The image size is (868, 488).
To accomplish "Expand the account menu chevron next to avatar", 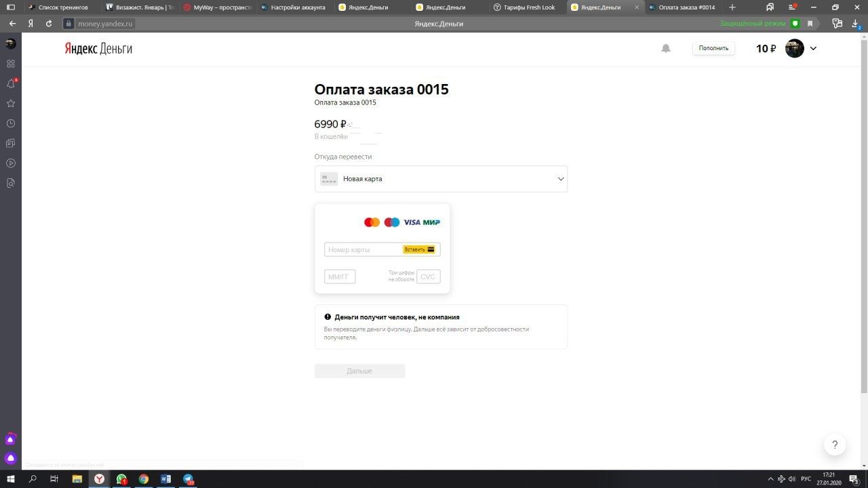I will [x=814, y=48].
